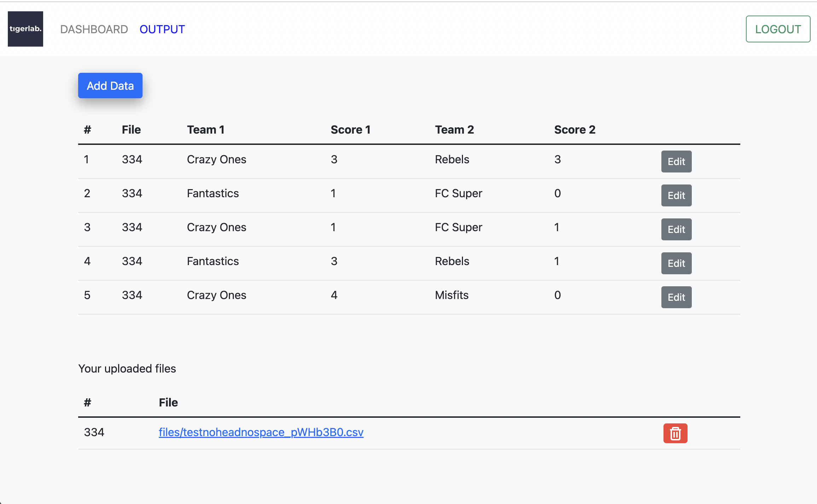Click the Score 1 column header
This screenshot has width=817, height=504.
[x=350, y=130]
